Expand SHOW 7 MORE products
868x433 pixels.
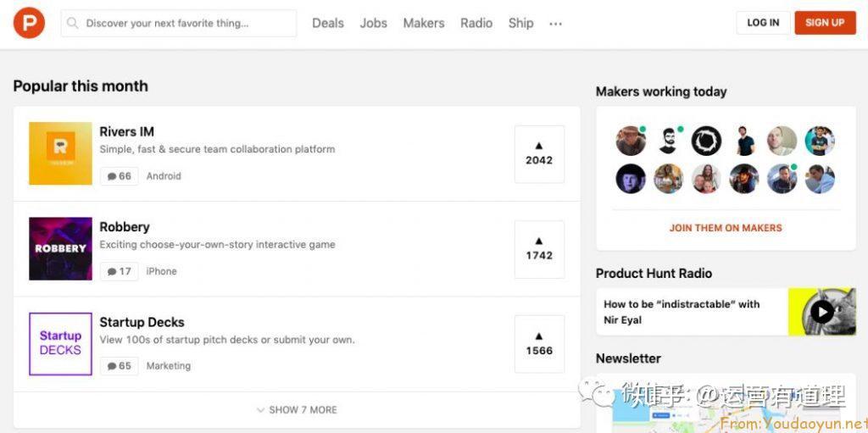tap(297, 410)
